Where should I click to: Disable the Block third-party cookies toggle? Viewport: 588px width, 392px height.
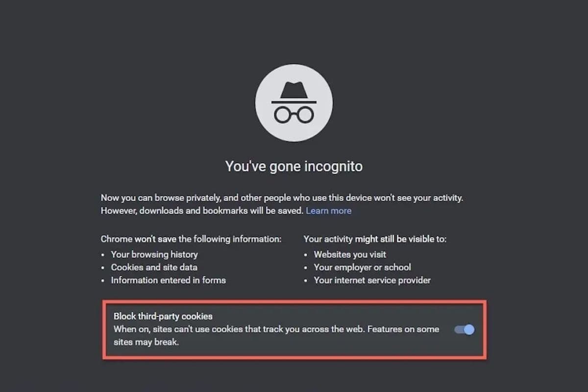click(464, 329)
